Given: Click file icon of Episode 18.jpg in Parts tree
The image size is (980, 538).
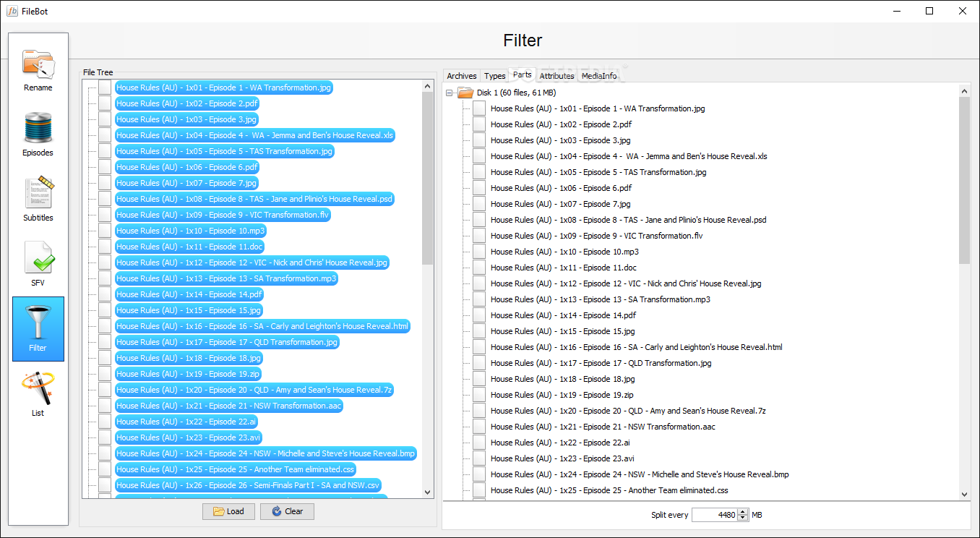Looking at the screenshot, I should (x=479, y=379).
